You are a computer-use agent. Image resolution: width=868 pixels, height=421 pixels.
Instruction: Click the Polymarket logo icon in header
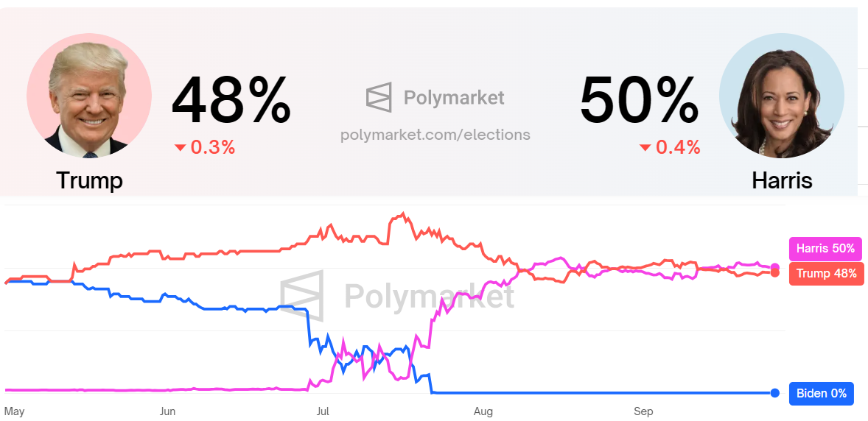point(379,97)
